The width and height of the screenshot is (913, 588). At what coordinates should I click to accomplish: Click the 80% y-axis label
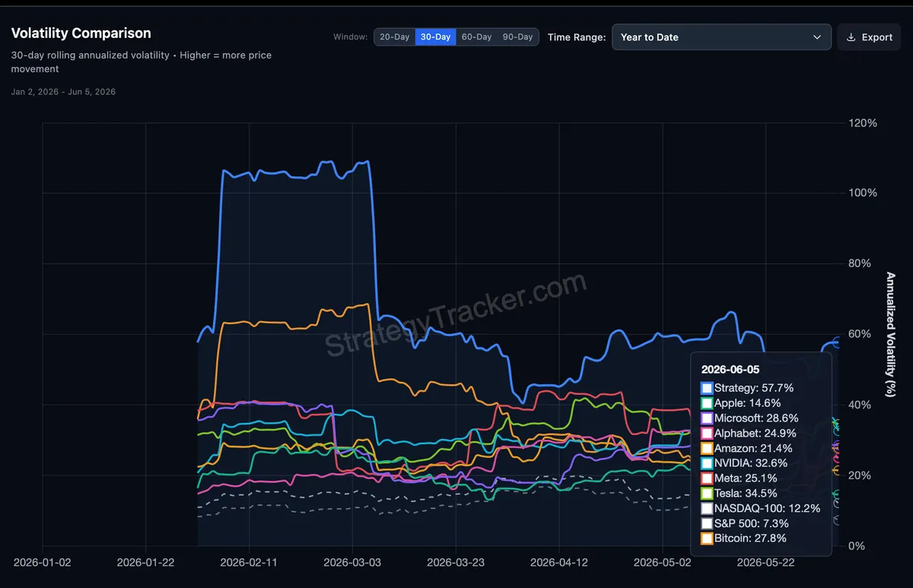pos(860,264)
